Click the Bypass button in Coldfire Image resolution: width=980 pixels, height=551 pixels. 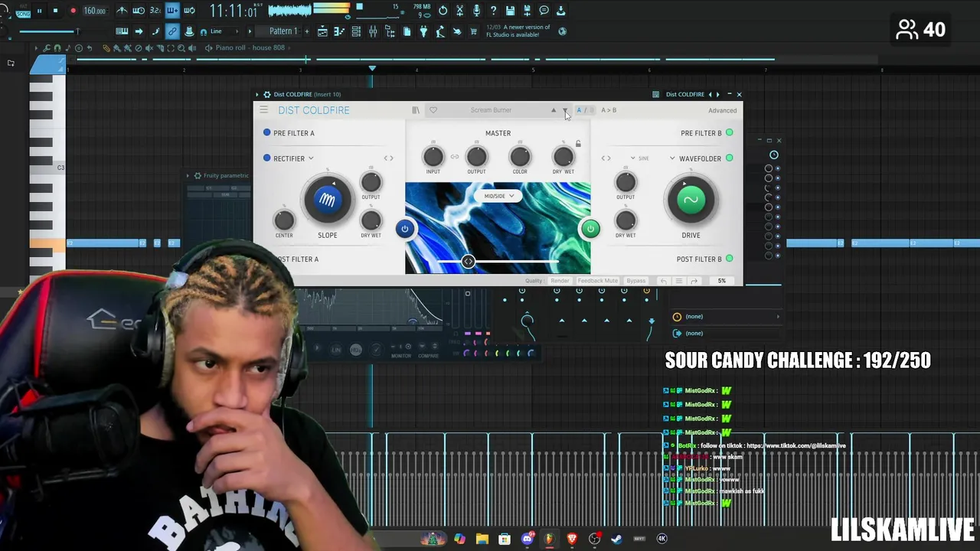635,281
